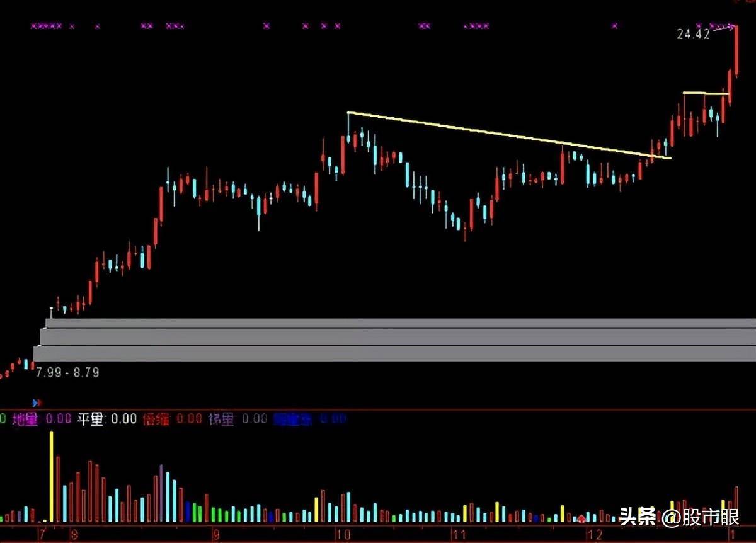Select the 地量 indicator label

[25, 419]
